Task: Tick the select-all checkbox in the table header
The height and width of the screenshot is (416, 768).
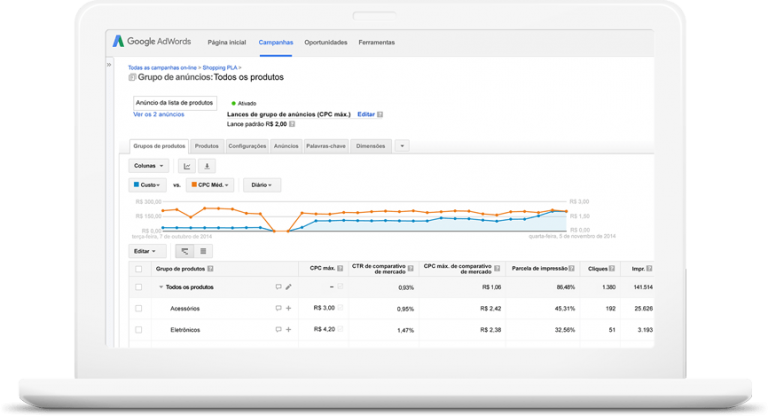Action: pyautogui.click(x=139, y=269)
